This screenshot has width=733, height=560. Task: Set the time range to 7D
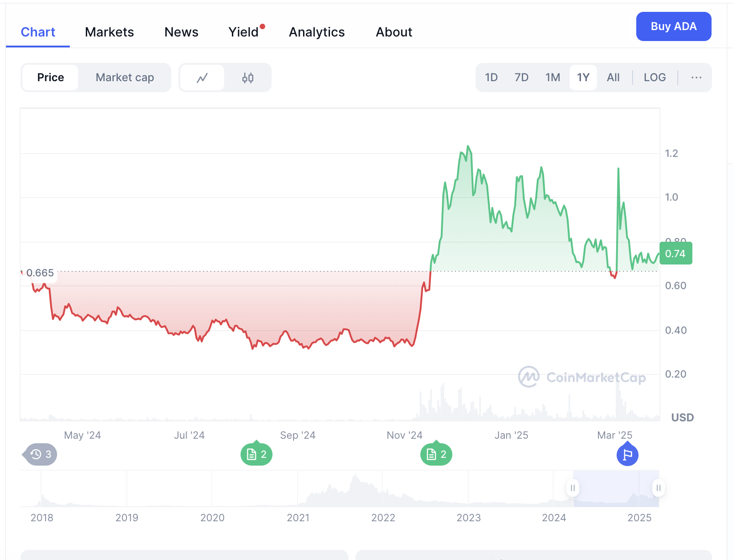[x=521, y=78]
